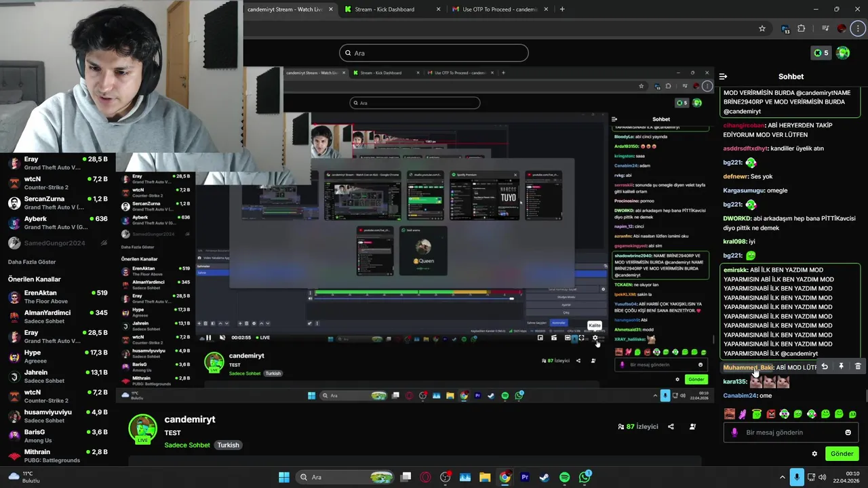Screen dimensions: 868x488
Task: Click Canabim24's chat username
Action: [x=739, y=396]
